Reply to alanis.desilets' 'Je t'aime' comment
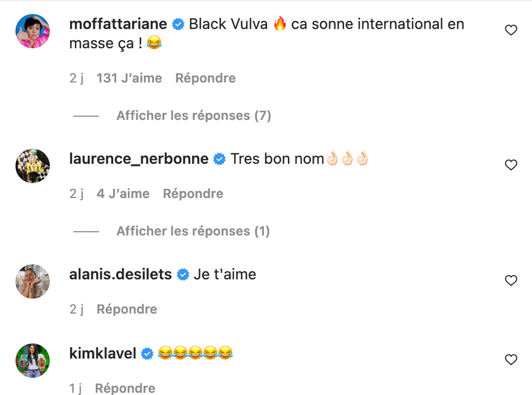Image resolution: width=532 pixels, height=395 pixels. click(x=126, y=309)
